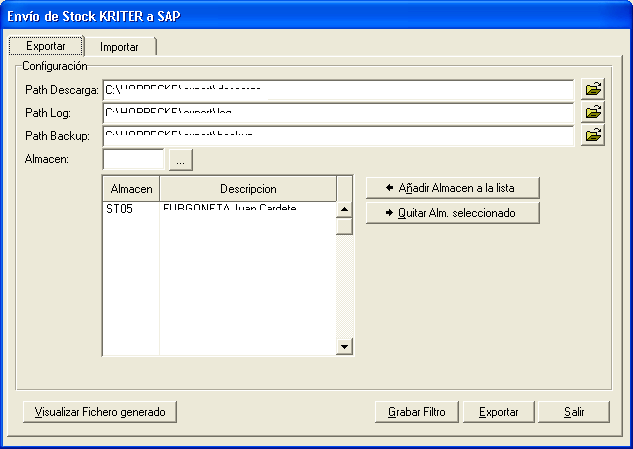The width and height of the screenshot is (633, 449).
Task: Click the Salir button
Action: pyautogui.click(x=574, y=412)
